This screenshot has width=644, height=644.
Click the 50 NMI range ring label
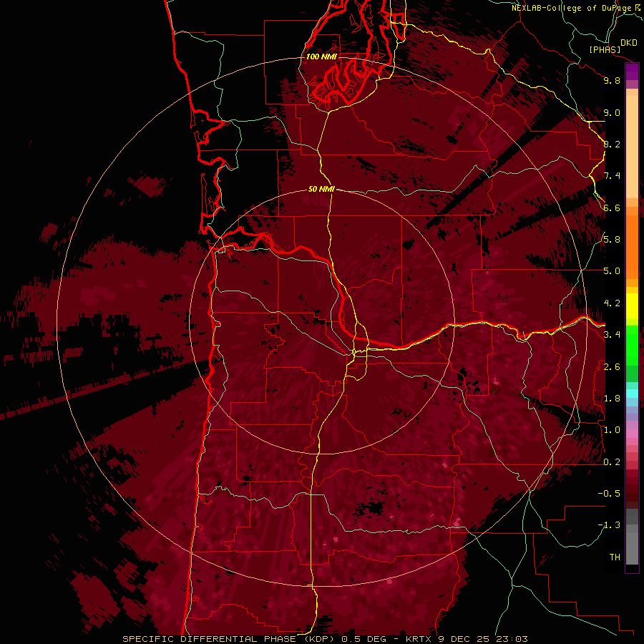pos(321,189)
